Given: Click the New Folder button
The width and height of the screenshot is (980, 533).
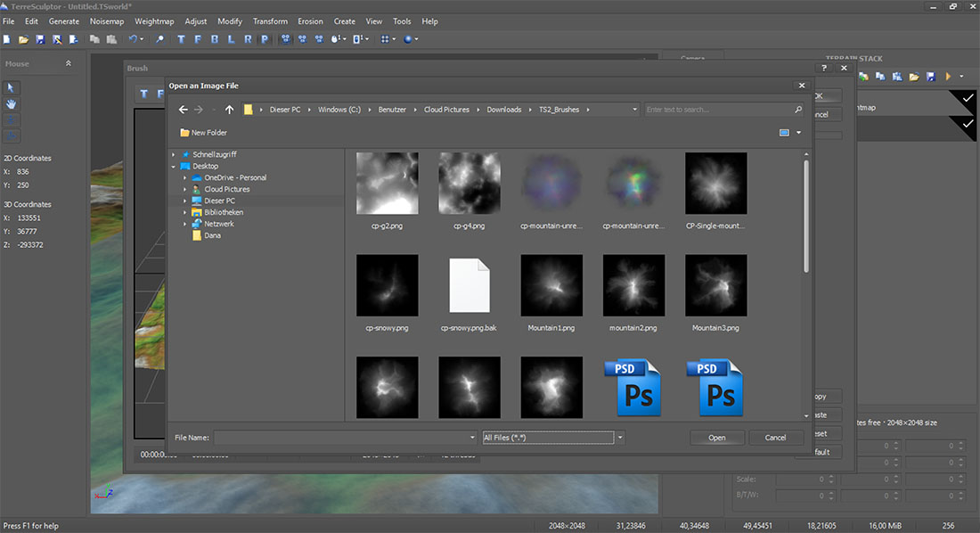Looking at the screenshot, I should pos(204,133).
